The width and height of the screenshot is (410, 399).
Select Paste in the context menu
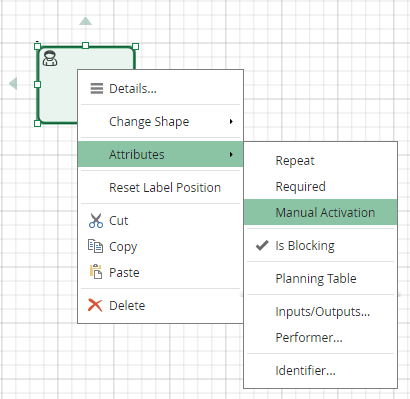click(160, 273)
